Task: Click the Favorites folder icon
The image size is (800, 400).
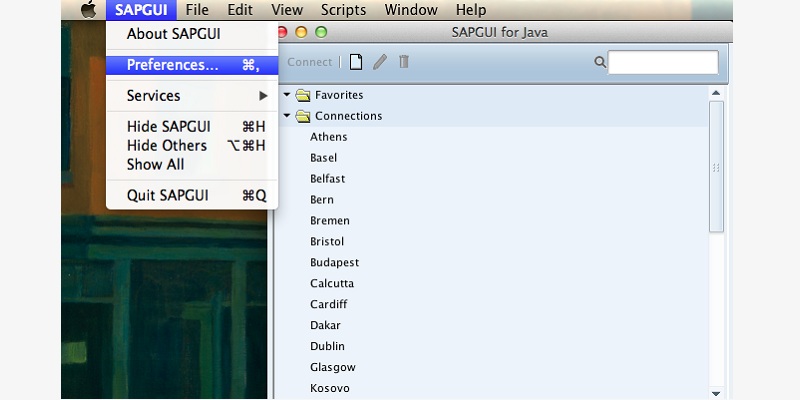Action: [303, 95]
